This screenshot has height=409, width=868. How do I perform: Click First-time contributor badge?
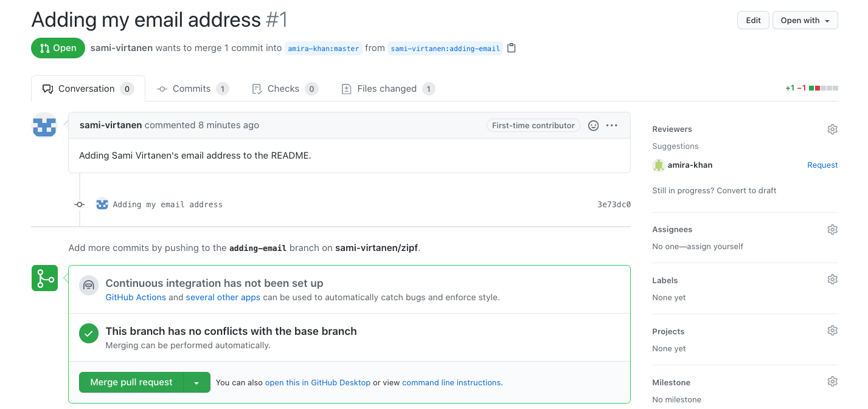pos(533,125)
